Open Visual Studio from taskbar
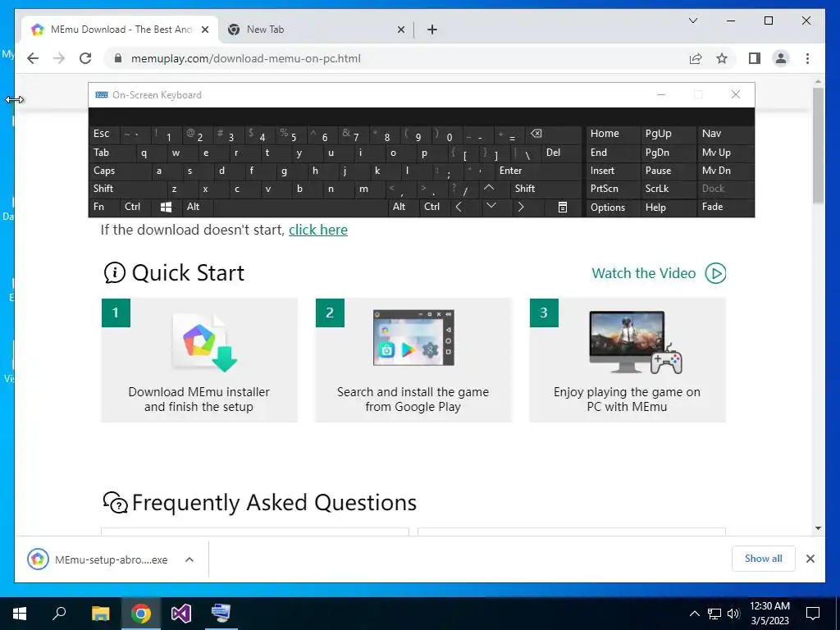Screen dimensions: 840x630 [x=181, y=614]
